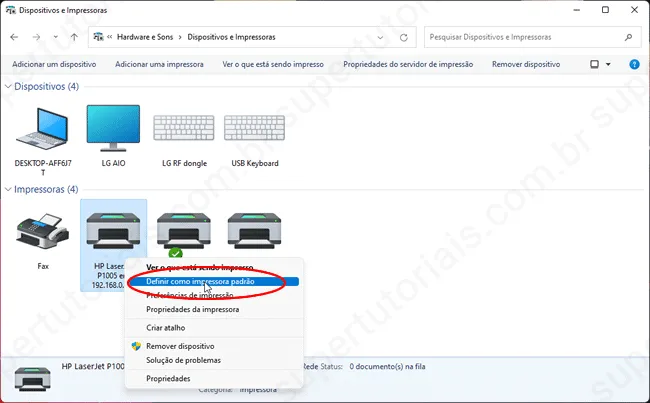Viewport: 650px width, 403px height.
Task: Select the USB Keyboard device
Action: pos(255,128)
